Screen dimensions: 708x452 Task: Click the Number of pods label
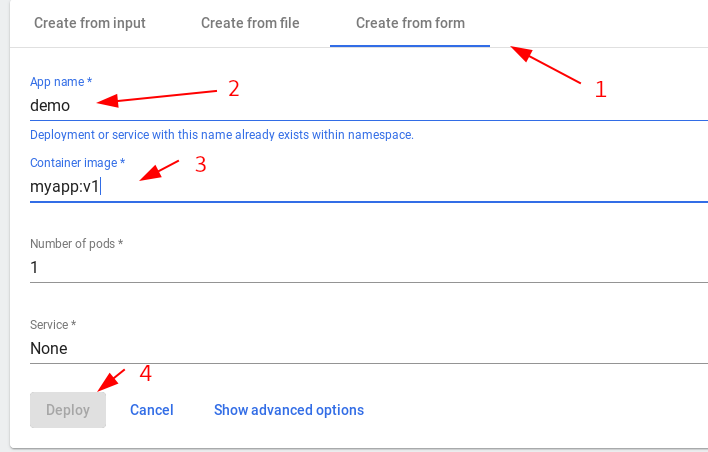(x=76, y=243)
